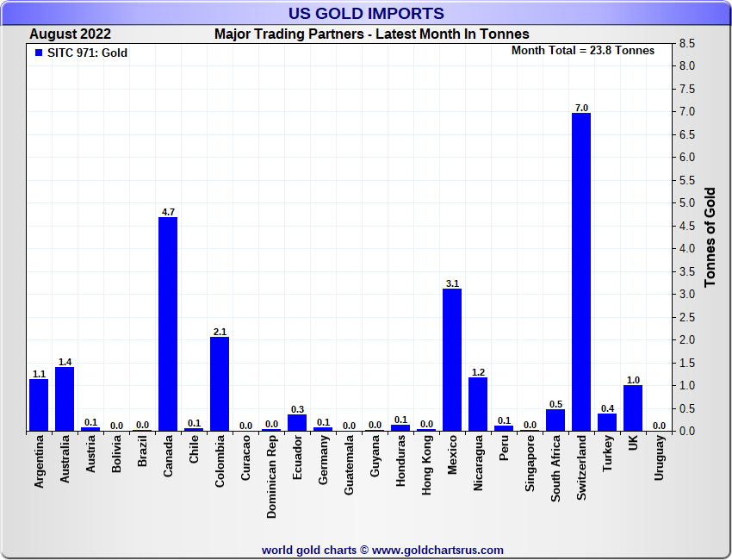Click the 8.5 y-axis tick label
This screenshot has width=732, height=560.
click(687, 43)
